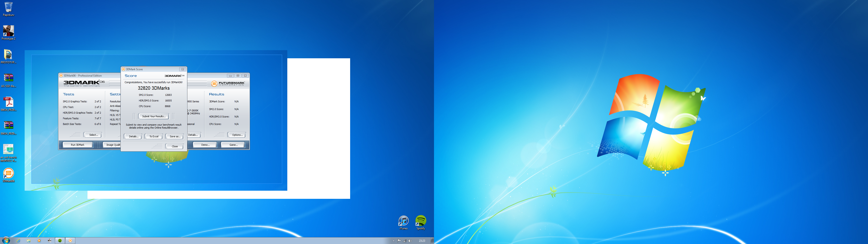This screenshot has height=244, width=868.
Task: Launch Internet Explorer from the taskbar
Action: [18, 241]
